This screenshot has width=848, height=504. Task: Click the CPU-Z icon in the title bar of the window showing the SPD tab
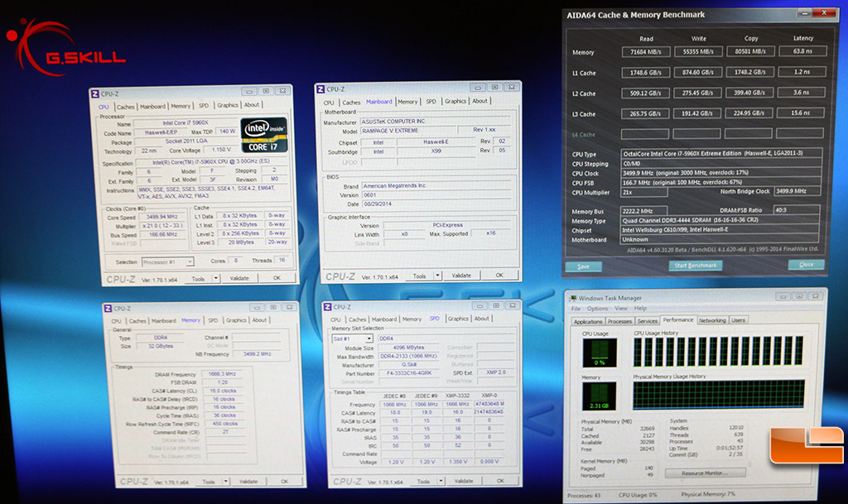pyautogui.click(x=328, y=307)
